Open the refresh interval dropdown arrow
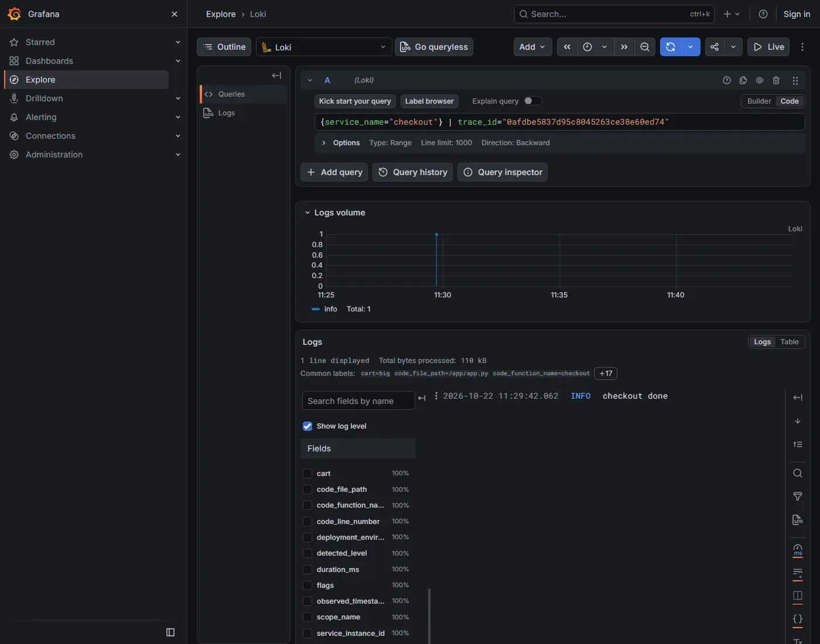The image size is (820, 644). 691,47
